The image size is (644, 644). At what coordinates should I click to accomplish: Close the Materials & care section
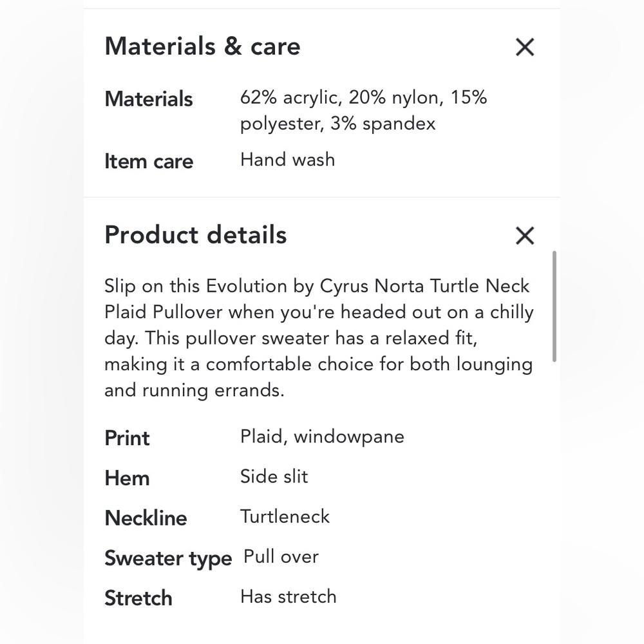coord(525,47)
